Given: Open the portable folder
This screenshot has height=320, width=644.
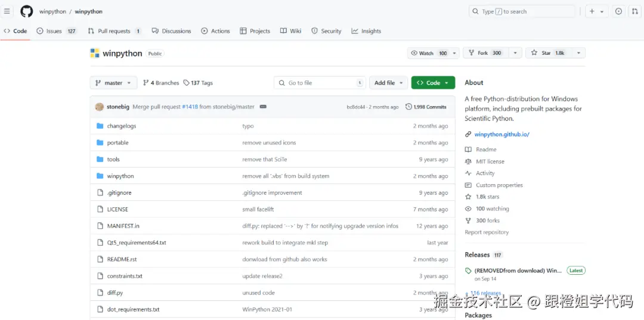Looking at the screenshot, I should [x=118, y=142].
